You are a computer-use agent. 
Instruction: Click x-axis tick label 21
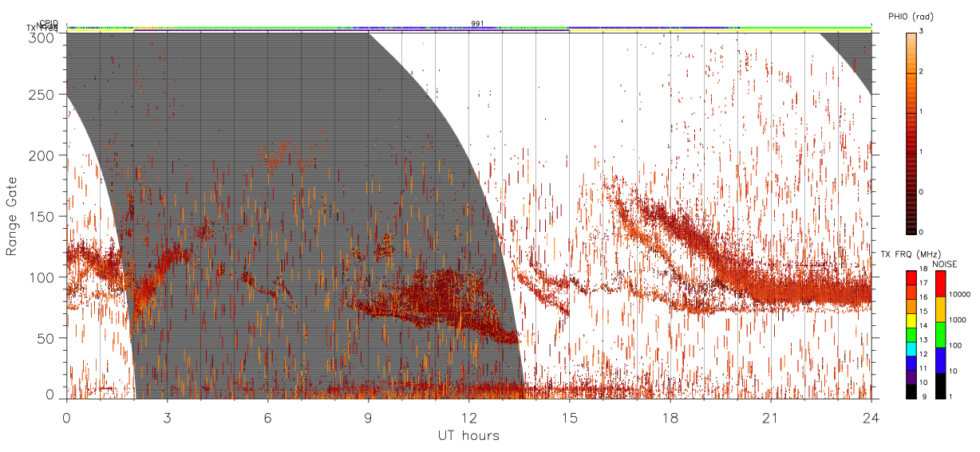click(771, 417)
